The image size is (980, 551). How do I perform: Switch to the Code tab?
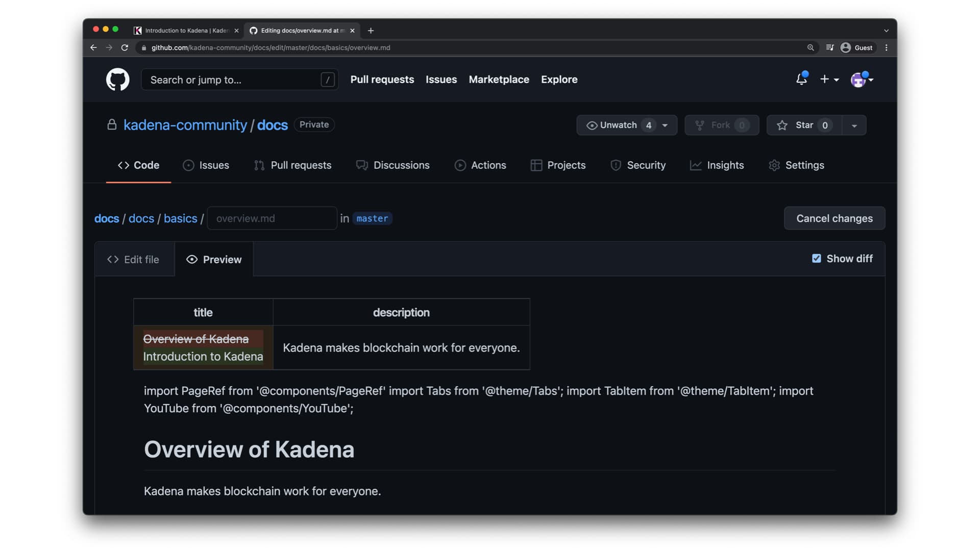tap(138, 165)
